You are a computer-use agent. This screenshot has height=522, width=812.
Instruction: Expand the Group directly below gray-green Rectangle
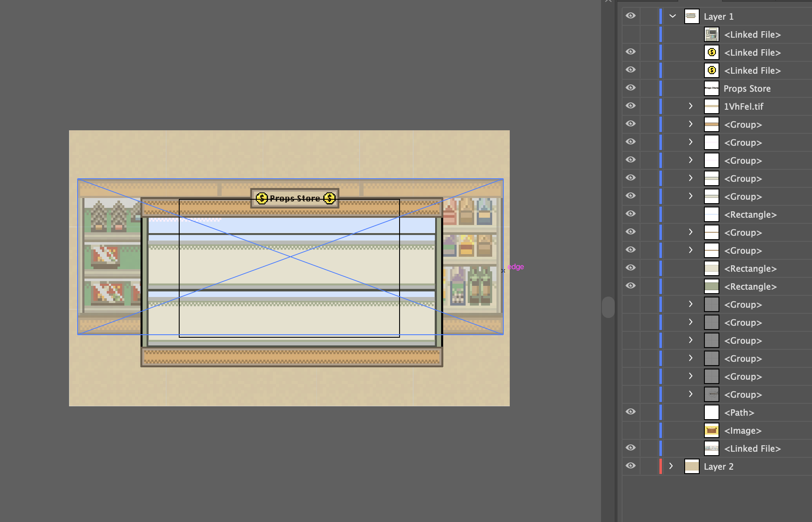click(x=690, y=304)
